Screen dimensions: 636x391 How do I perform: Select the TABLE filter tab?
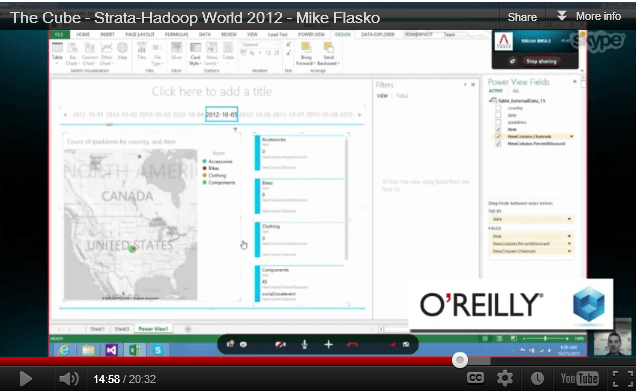click(x=402, y=96)
